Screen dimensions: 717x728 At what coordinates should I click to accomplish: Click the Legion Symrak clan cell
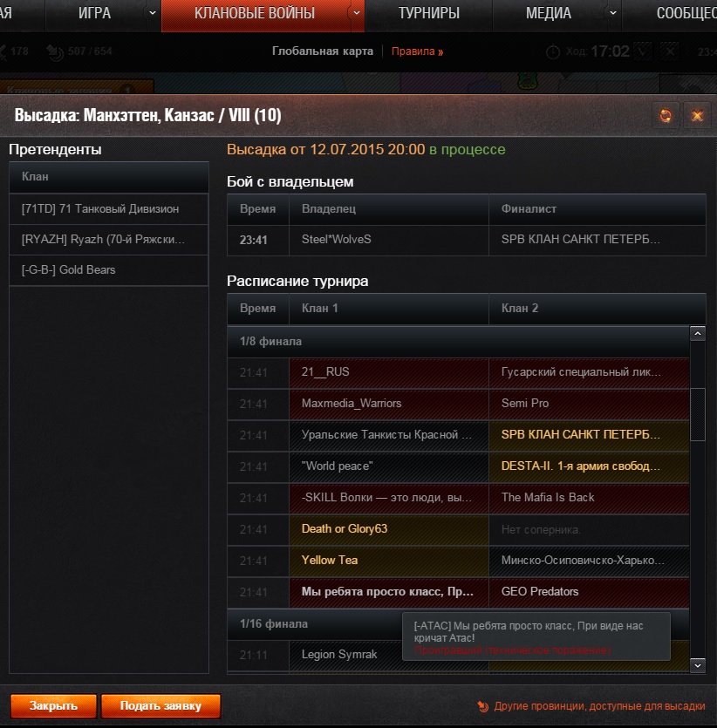[345, 655]
